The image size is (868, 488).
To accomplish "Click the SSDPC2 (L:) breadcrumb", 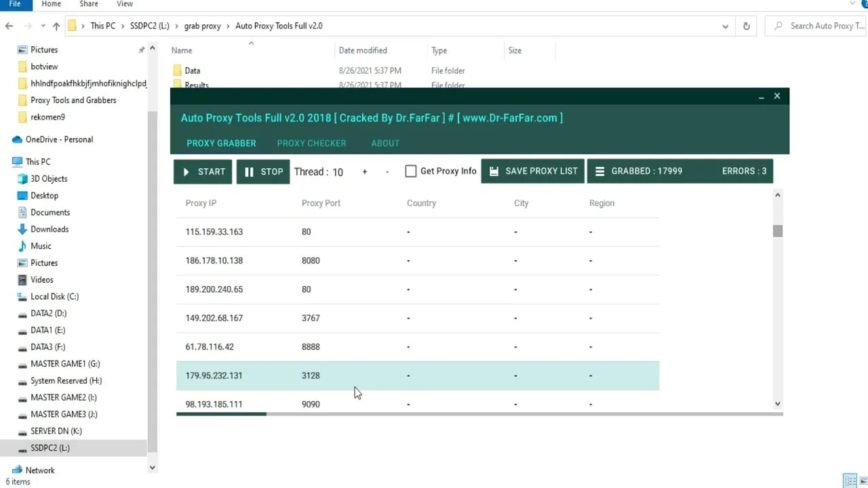I will coord(149,26).
